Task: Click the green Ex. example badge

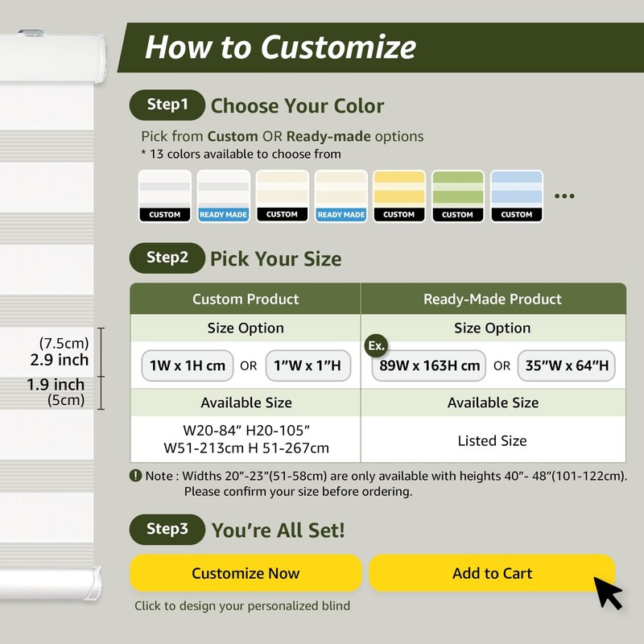Action: pyautogui.click(x=376, y=345)
